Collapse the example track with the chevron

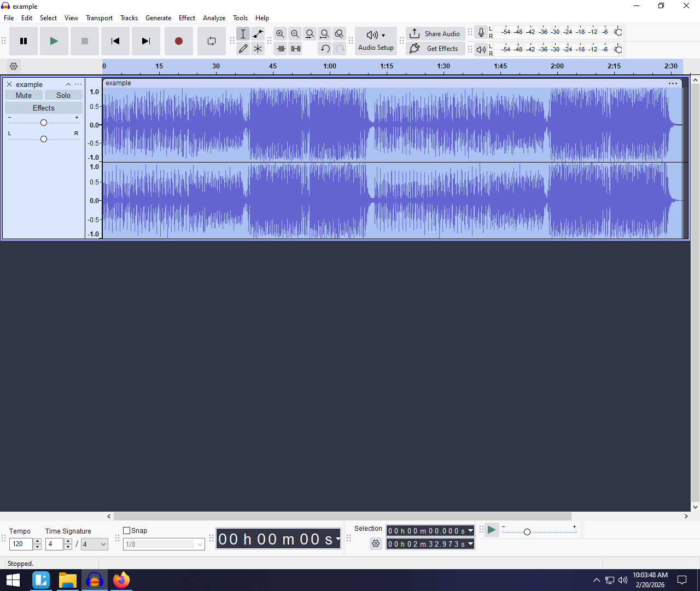(68, 84)
